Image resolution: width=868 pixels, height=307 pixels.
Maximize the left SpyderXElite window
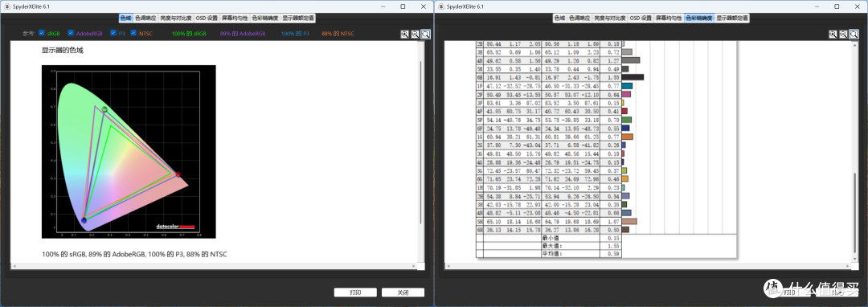pos(403,6)
